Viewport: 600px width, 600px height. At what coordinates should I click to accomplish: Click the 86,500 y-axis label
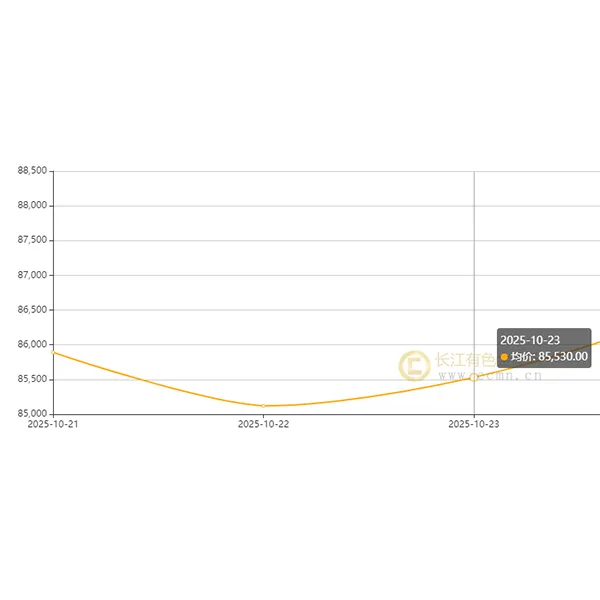(32, 310)
